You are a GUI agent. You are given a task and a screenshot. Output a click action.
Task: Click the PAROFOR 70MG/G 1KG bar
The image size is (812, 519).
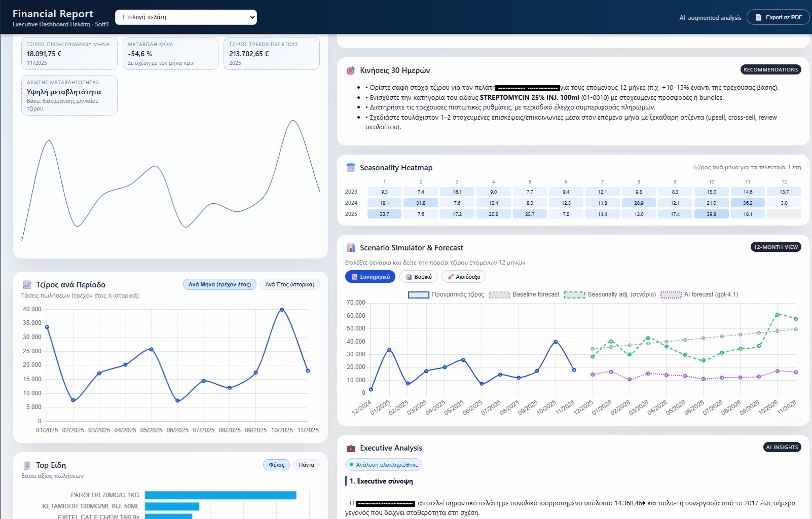tap(220, 495)
